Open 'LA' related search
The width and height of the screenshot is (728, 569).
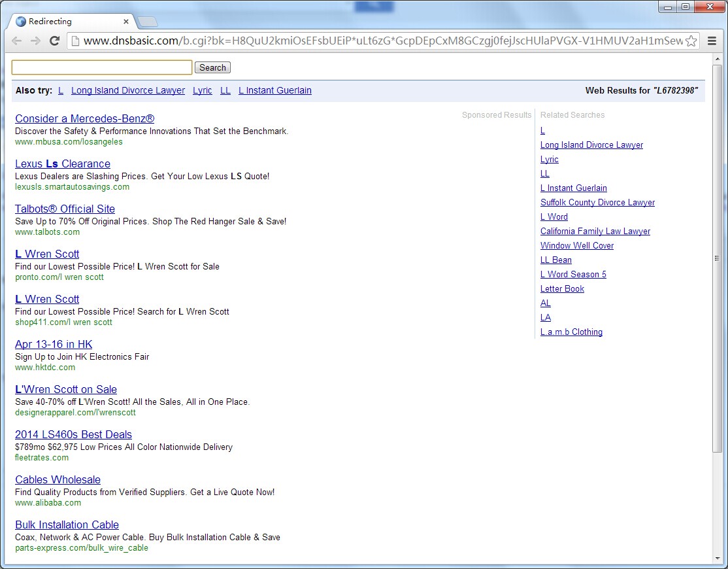pos(546,318)
